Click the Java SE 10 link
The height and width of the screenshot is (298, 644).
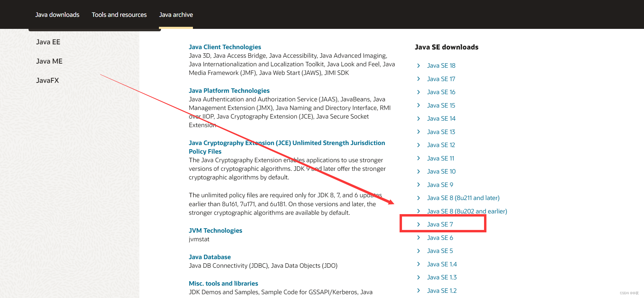441,172
